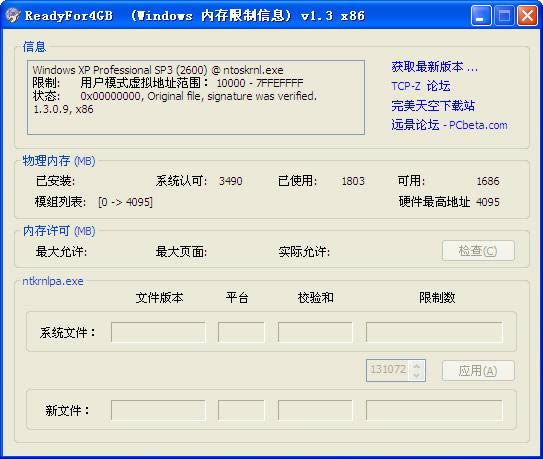Click the 最大页面 label
The width and height of the screenshot is (543, 459).
coord(181,252)
